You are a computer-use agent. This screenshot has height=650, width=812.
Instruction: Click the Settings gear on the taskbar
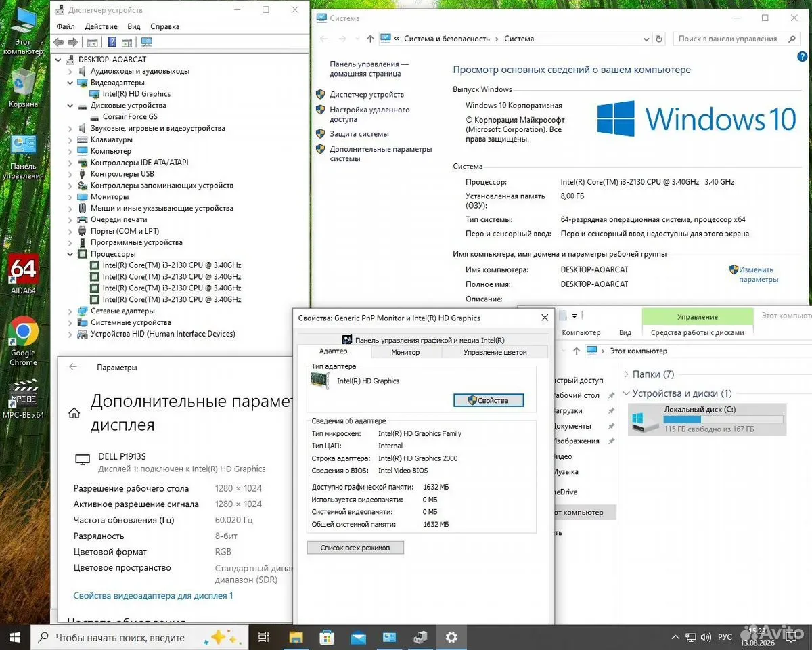pos(451,637)
